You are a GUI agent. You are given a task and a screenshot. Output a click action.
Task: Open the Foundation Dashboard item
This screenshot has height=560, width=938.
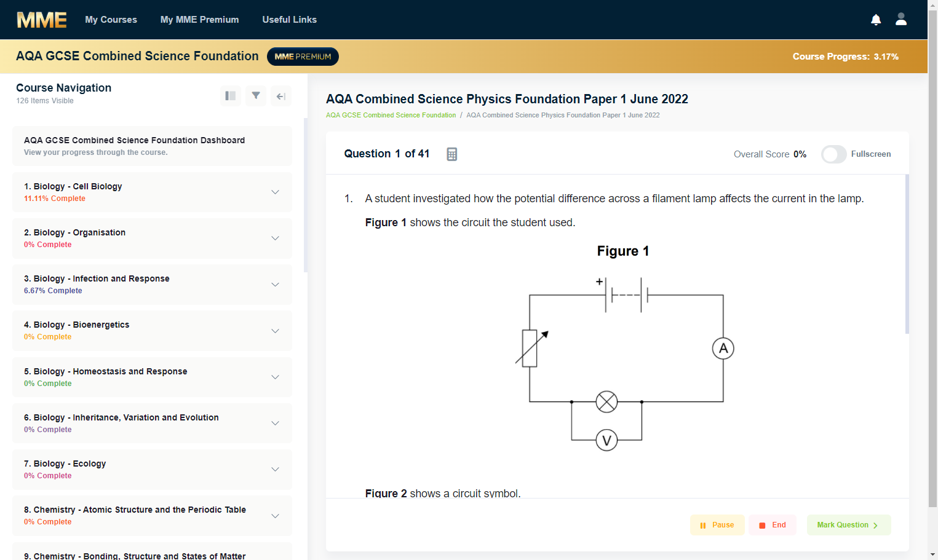click(x=152, y=146)
